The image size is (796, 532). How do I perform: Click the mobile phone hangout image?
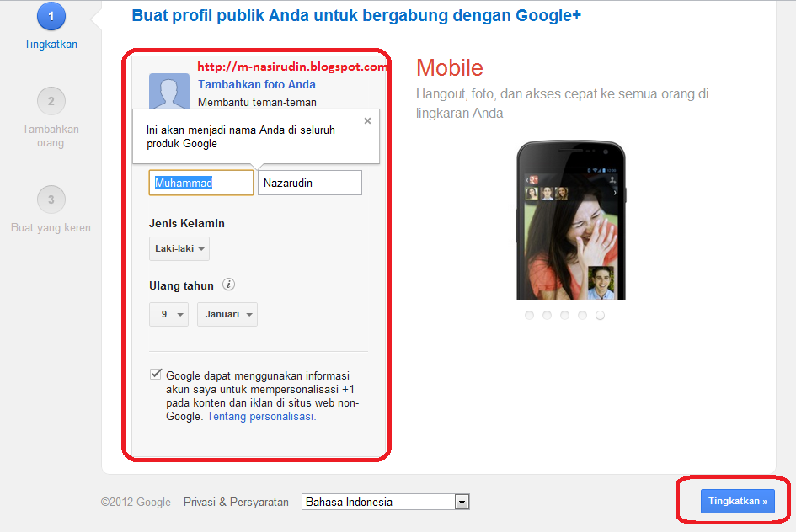coord(570,220)
